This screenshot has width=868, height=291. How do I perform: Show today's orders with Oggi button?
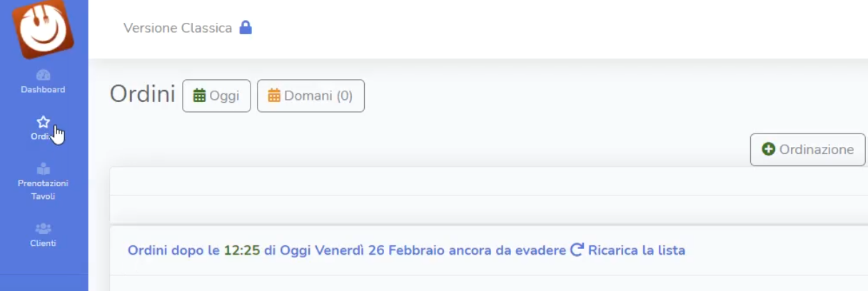click(216, 96)
